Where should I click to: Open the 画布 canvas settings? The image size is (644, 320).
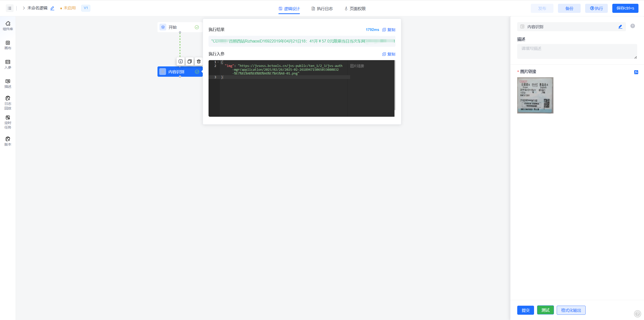tap(8, 45)
